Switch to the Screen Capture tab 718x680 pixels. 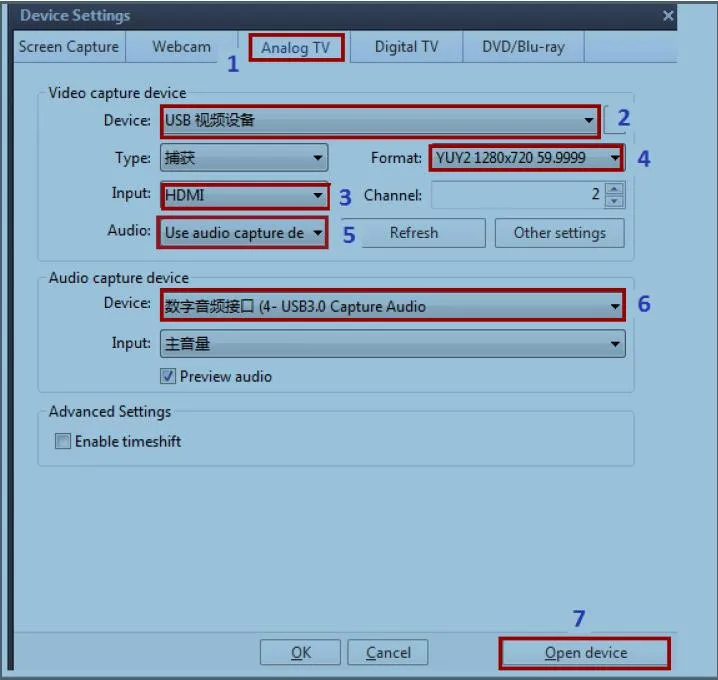click(x=68, y=47)
